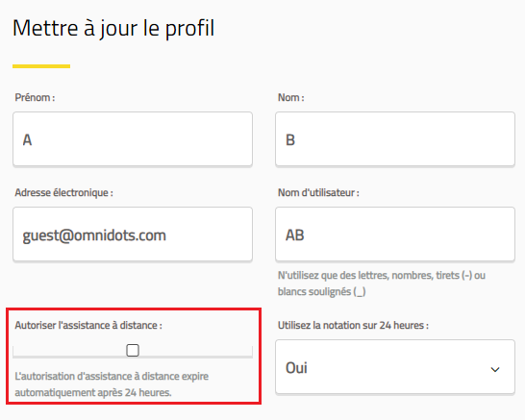Select the Nom d'utilisateur input field
Image resolution: width=525 pixels, height=420 pixels.
pos(395,234)
